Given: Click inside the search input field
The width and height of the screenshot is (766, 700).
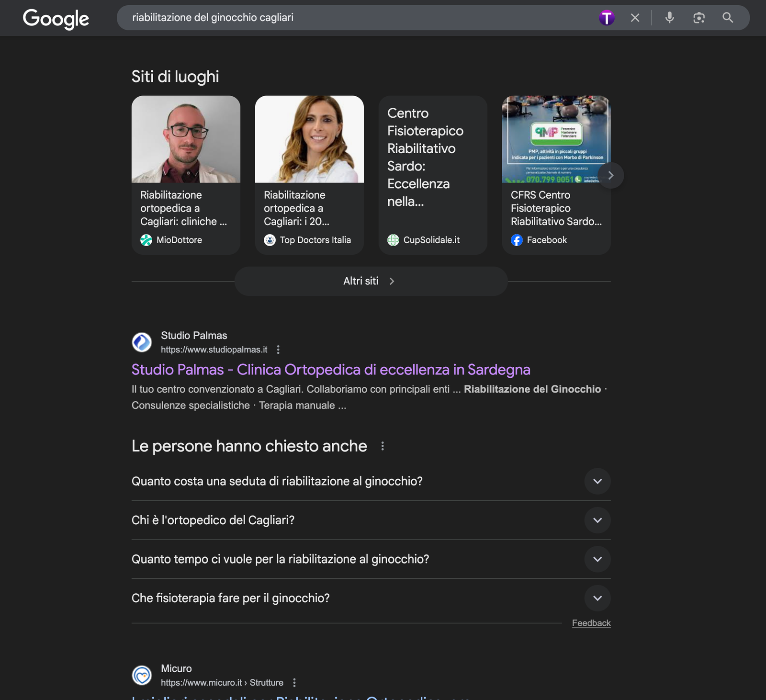Looking at the screenshot, I should [x=335, y=18].
